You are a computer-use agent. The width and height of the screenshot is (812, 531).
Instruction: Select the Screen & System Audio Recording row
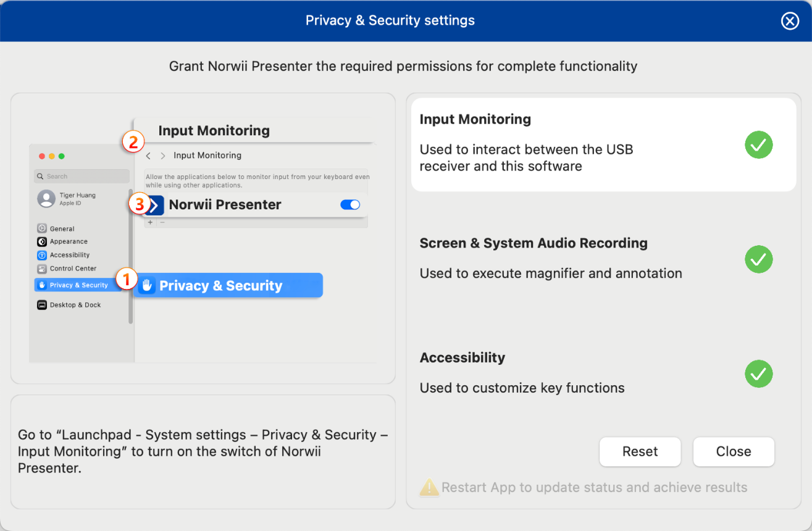(x=603, y=258)
